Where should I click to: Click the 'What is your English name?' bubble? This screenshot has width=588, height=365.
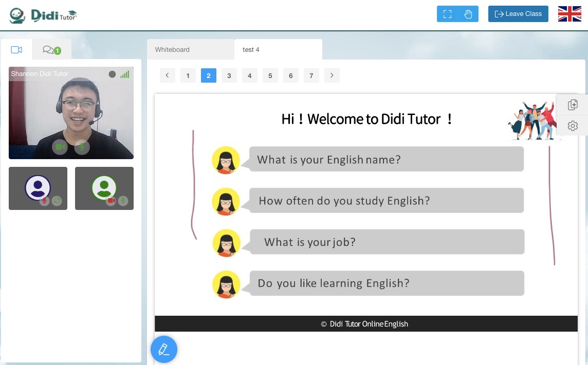[x=386, y=160]
